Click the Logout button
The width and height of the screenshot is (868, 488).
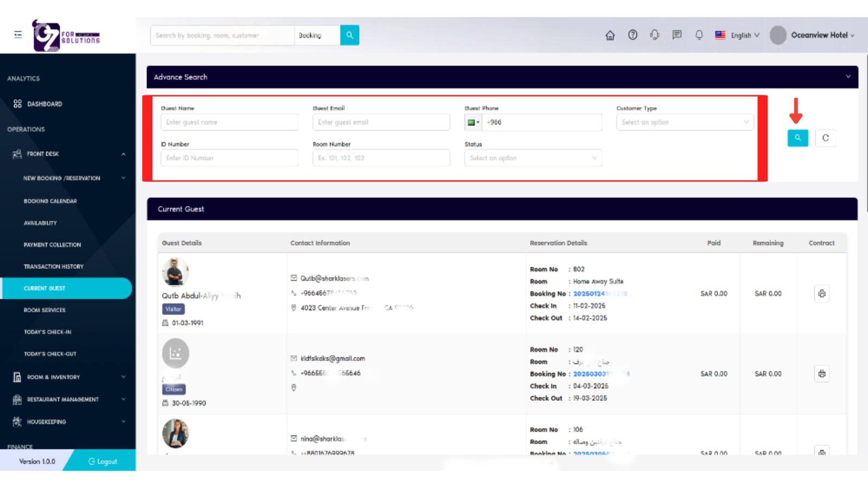103,461
